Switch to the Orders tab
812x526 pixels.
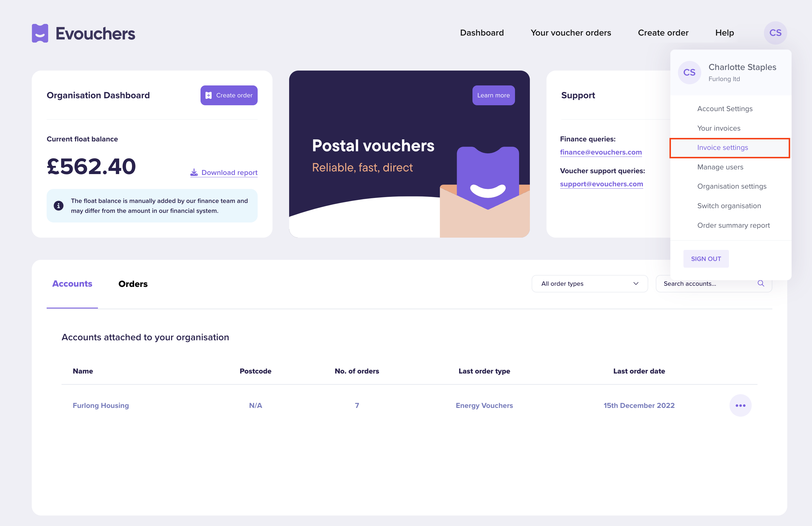tap(133, 284)
